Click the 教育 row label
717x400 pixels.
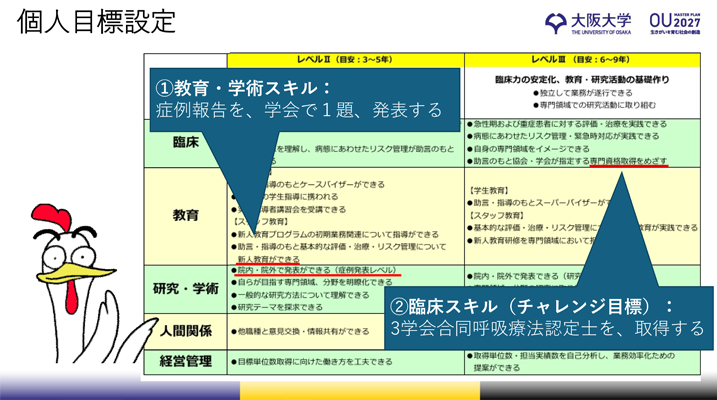185,215
